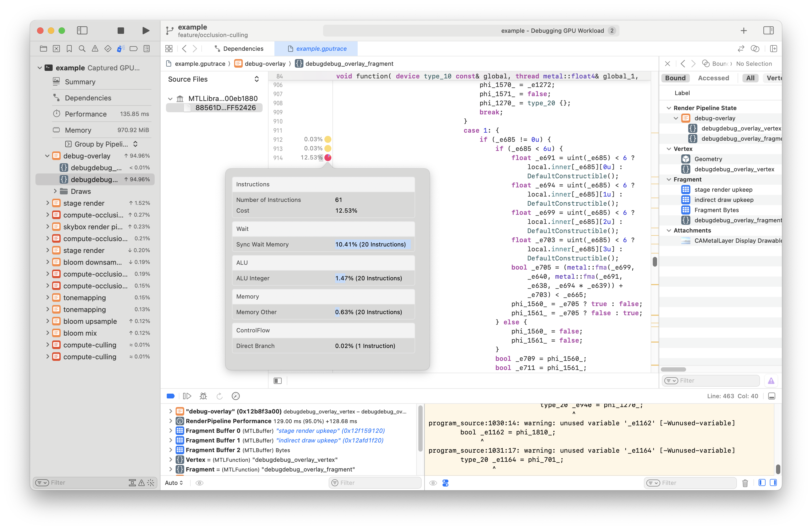The width and height of the screenshot is (812, 530).
Task: Switch to the Dependencies tab
Action: tap(239, 49)
